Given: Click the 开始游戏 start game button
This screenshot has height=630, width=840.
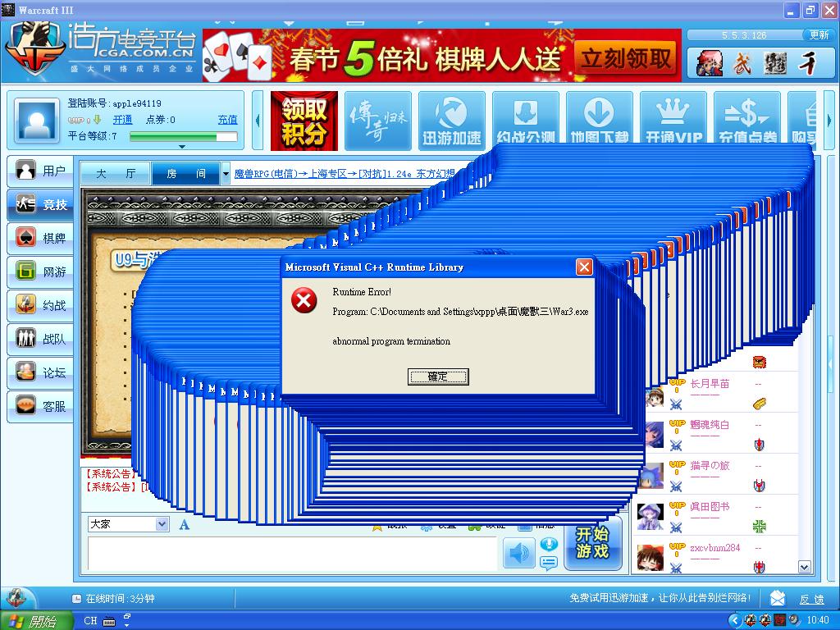Looking at the screenshot, I should [592, 543].
